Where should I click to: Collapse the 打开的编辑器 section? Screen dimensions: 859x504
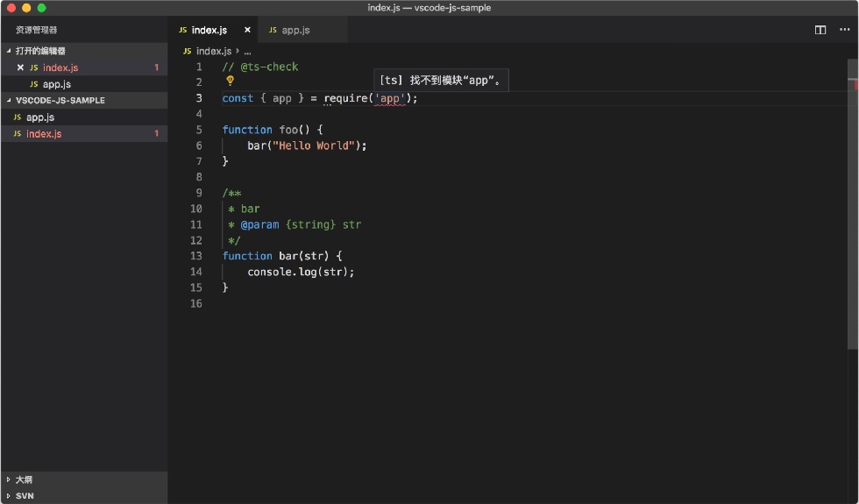pos(9,51)
